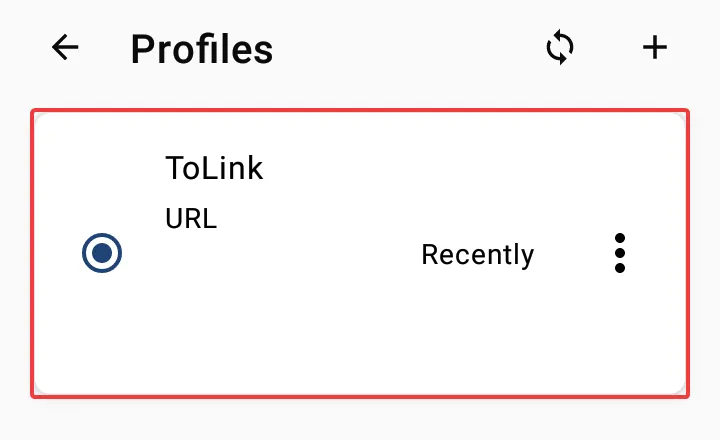720x440 pixels.
Task: Go back using the left arrow
Action: [x=66, y=48]
